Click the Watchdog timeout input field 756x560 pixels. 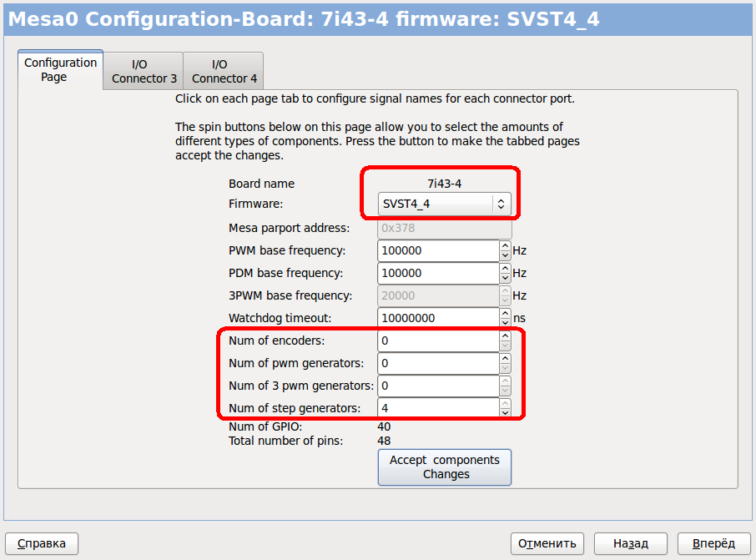[438, 318]
